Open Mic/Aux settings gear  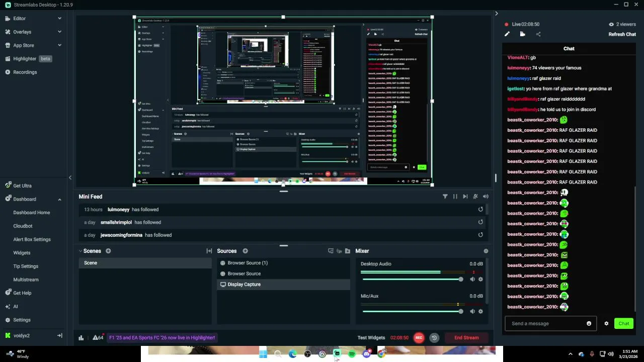pos(480,312)
